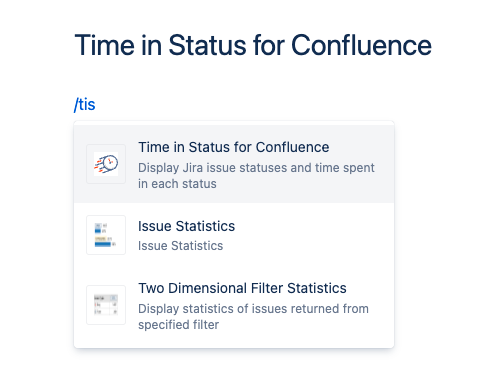Click the gray 'Issue Statistics' subtitle text
Screen dimensions: 484x391
coord(180,246)
